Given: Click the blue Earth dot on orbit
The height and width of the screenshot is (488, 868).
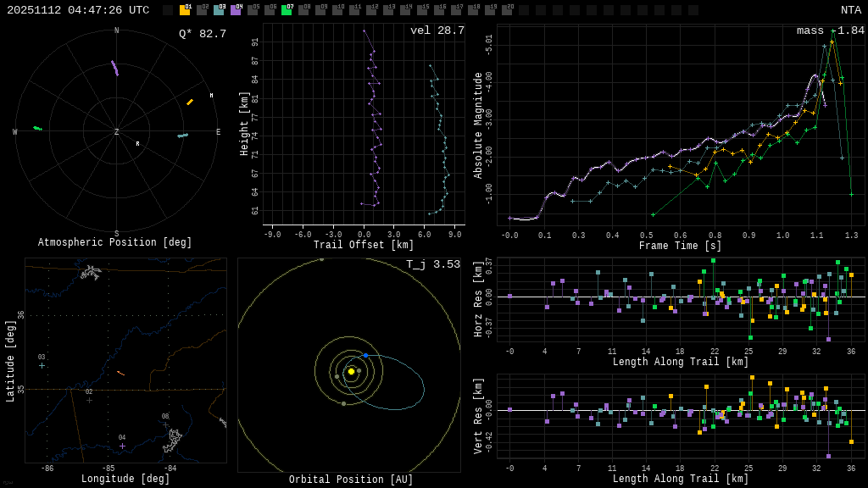Looking at the screenshot, I should point(365,355).
